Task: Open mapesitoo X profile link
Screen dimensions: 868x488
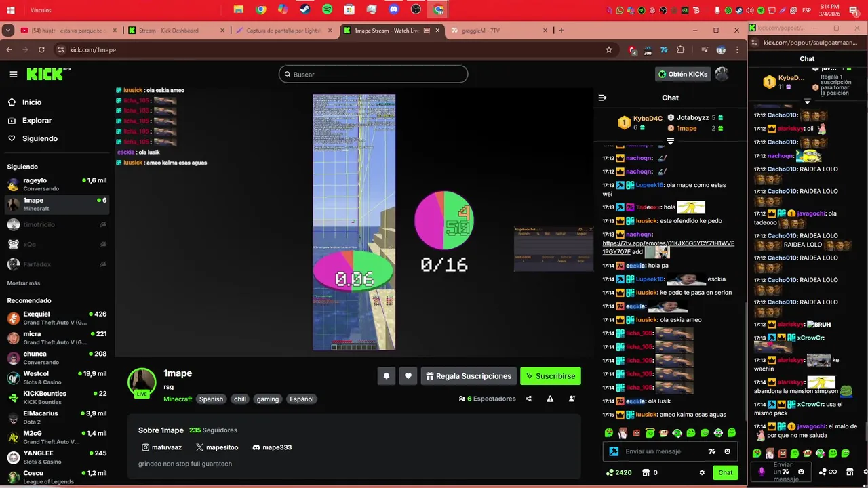Action: [217, 447]
